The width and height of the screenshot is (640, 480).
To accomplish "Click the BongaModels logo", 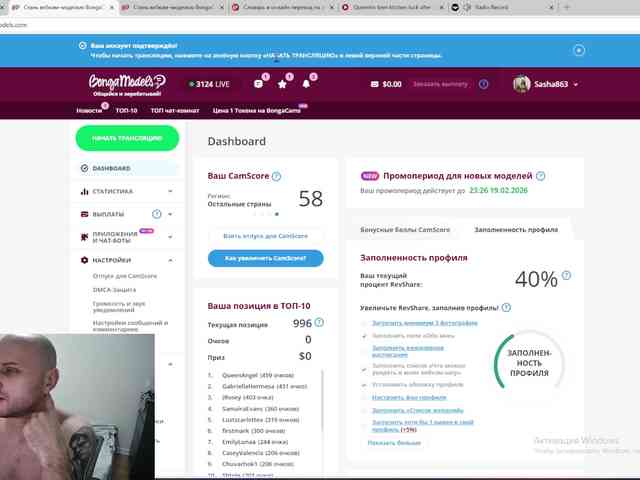I will pos(127,84).
